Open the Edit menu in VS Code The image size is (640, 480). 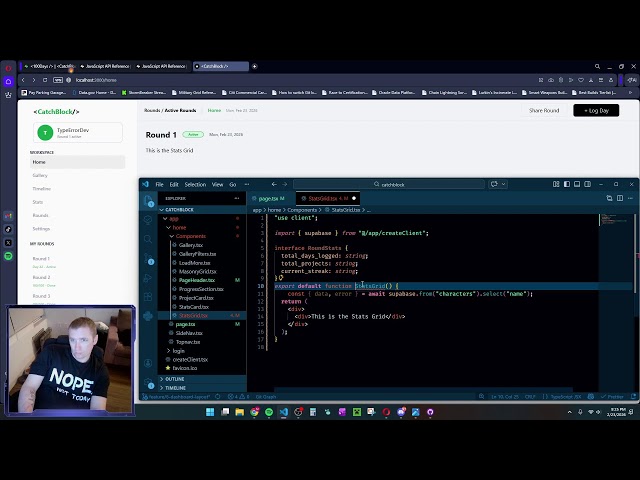click(174, 184)
